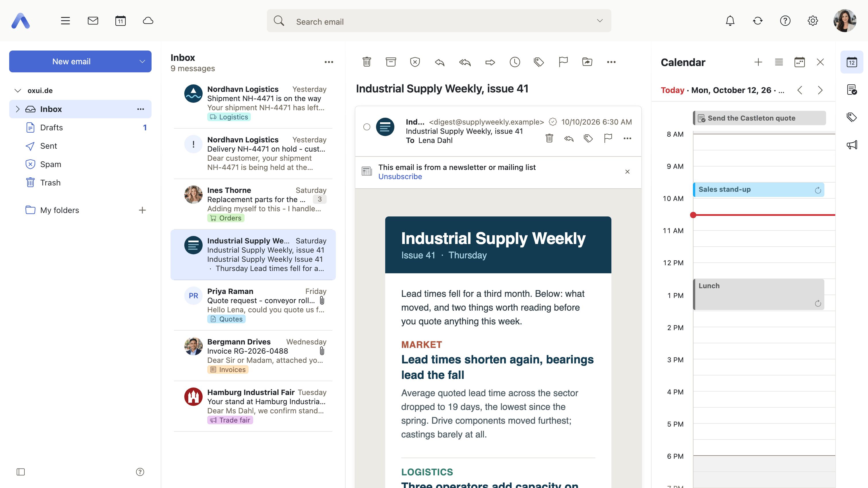Refresh mailbox with the sync icon
Image resolution: width=868 pixels, height=488 pixels.
click(x=757, y=21)
